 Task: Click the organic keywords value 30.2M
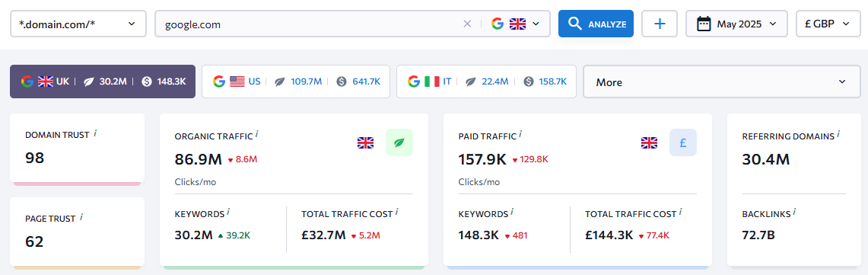(x=193, y=235)
